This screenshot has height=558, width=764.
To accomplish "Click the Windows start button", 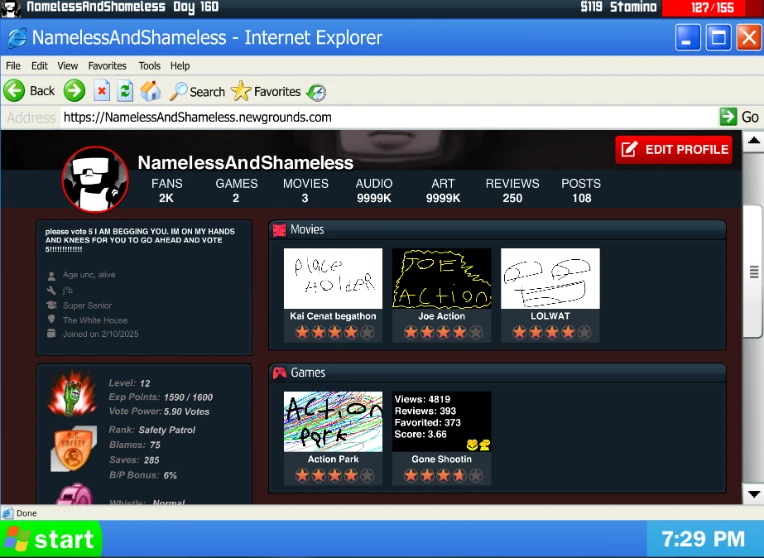I will click(x=50, y=540).
